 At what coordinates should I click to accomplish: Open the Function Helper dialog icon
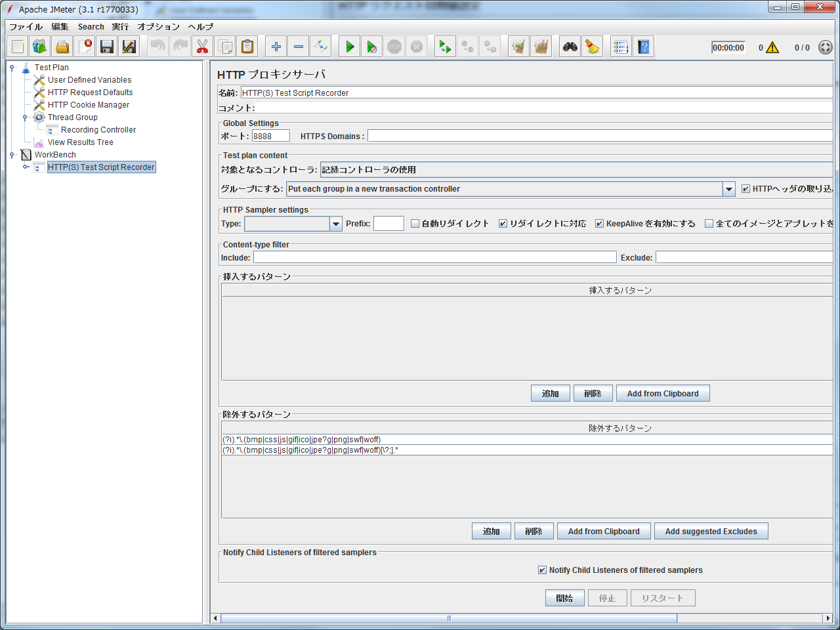(621, 47)
